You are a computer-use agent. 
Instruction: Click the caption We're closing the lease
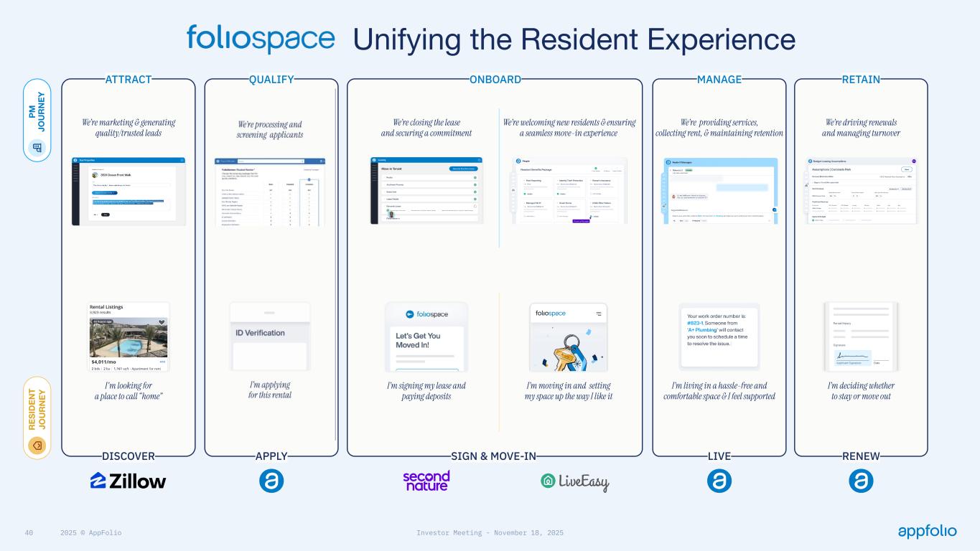tap(426, 128)
